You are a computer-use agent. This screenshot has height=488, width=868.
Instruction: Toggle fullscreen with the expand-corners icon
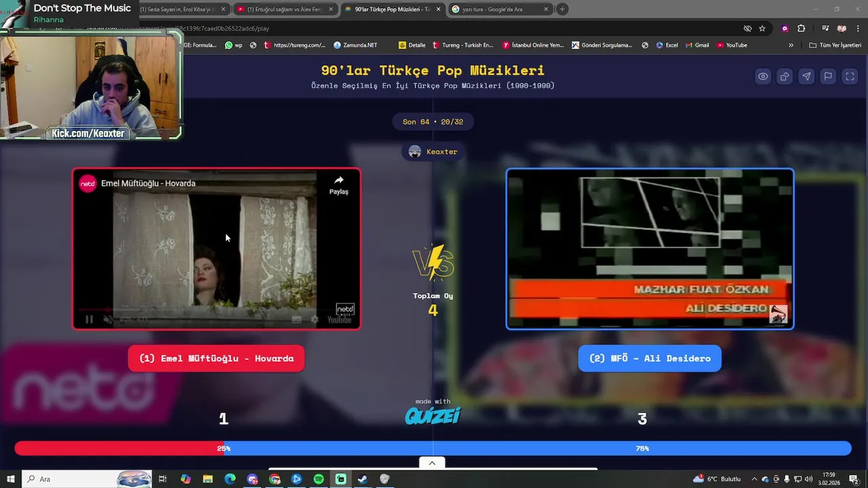tap(850, 77)
